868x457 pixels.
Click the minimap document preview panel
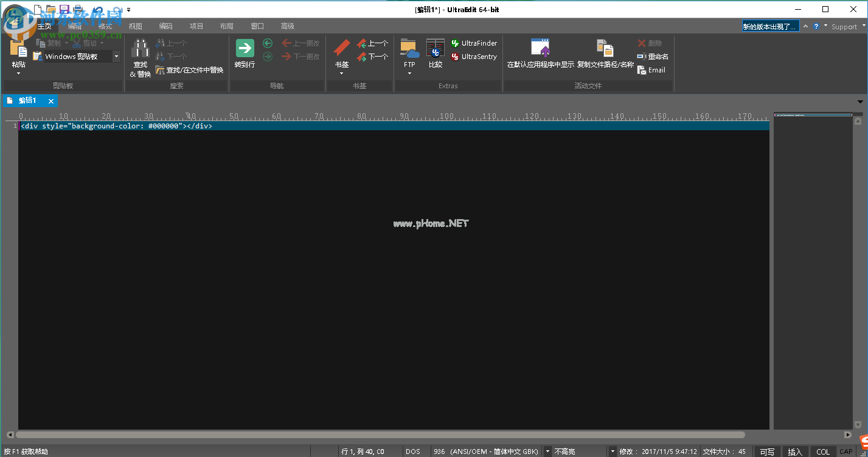pos(813,271)
